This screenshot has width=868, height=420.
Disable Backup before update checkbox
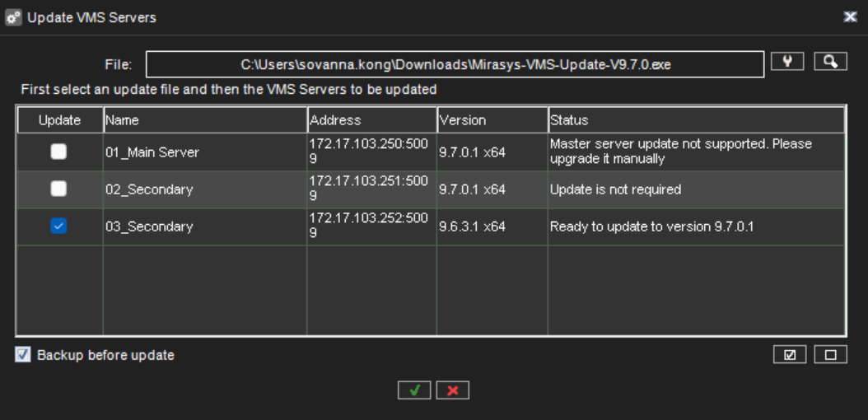pos(23,355)
